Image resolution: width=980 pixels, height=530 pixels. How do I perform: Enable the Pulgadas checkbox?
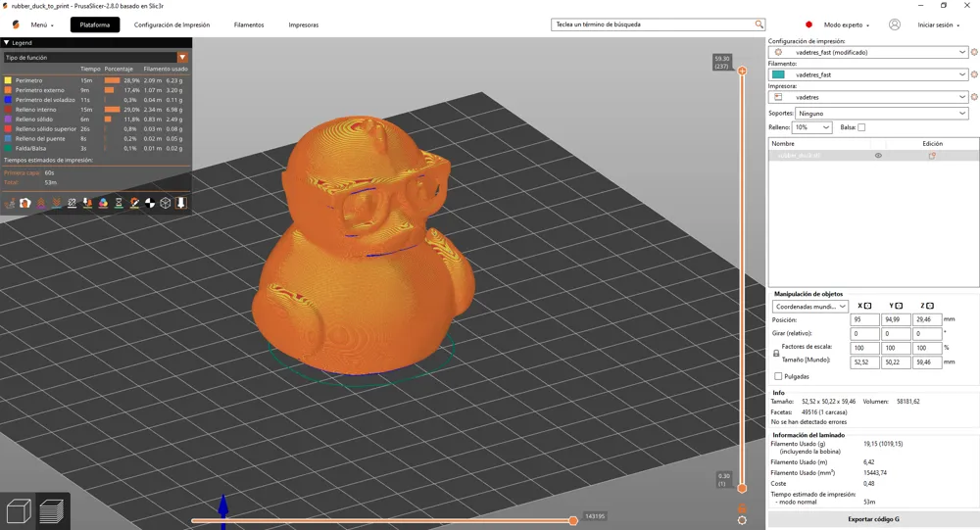(x=778, y=376)
